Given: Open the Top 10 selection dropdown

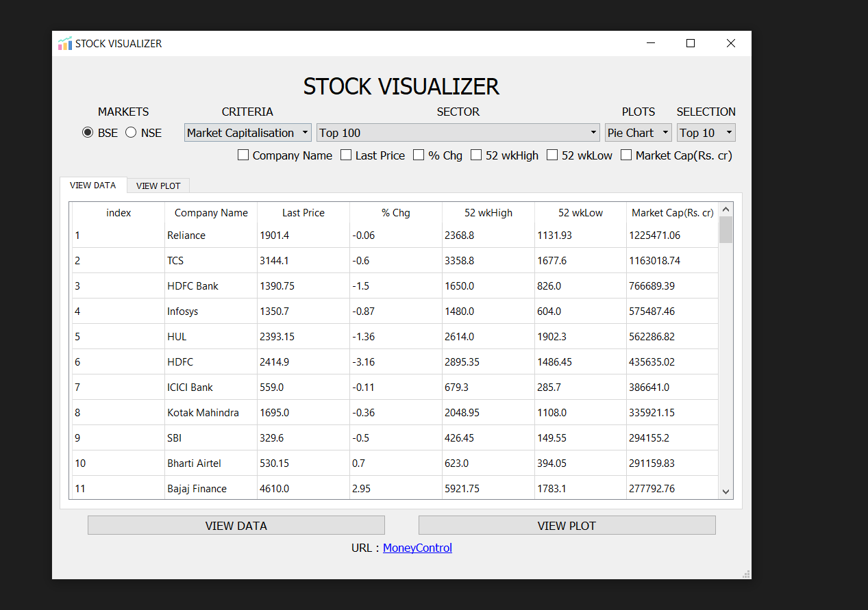Looking at the screenshot, I should click(706, 133).
